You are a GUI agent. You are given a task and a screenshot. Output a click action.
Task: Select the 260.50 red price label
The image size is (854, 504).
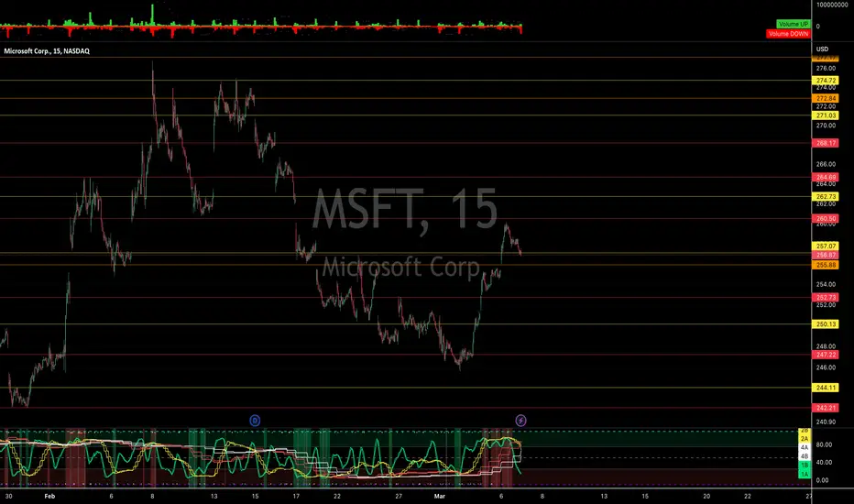tap(827, 218)
